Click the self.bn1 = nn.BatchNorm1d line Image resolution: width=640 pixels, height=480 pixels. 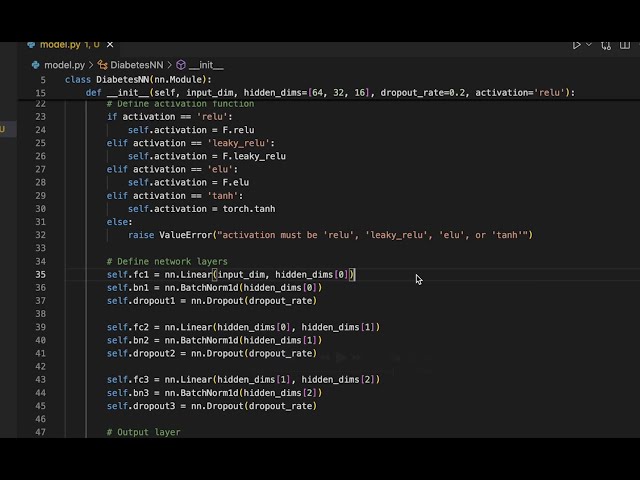click(x=214, y=287)
